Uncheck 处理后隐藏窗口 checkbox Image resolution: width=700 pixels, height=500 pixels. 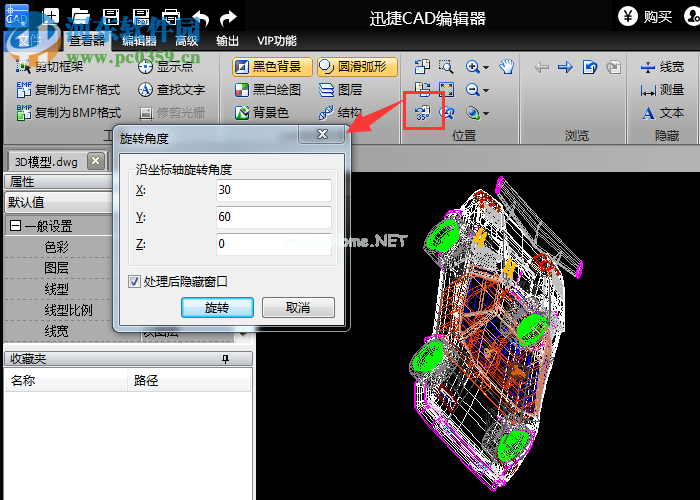[x=134, y=281]
